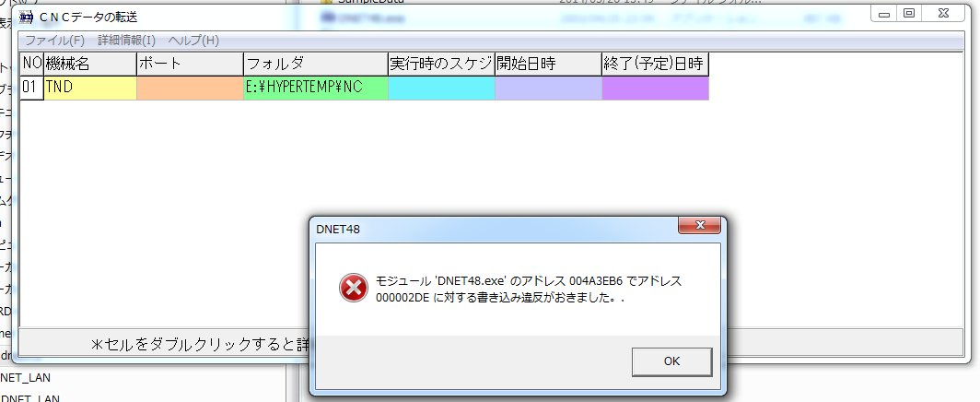
Task: Click the フォルダ column header
Action: point(316,64)
